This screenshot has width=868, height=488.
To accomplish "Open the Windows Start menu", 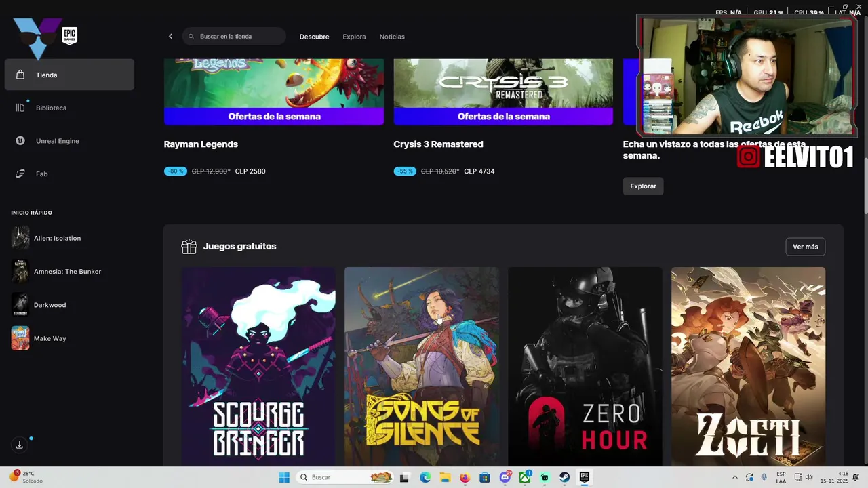I will [284, 477].
